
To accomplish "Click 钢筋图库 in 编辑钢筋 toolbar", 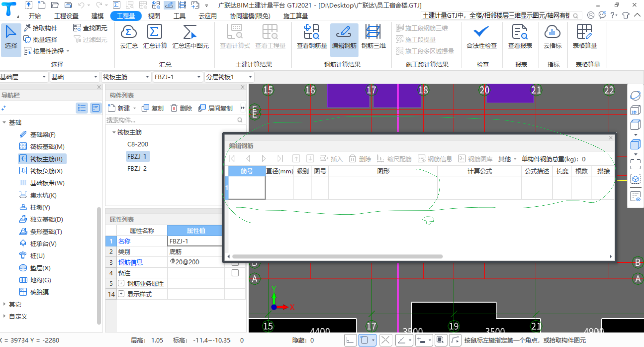I will click(476, 159).
